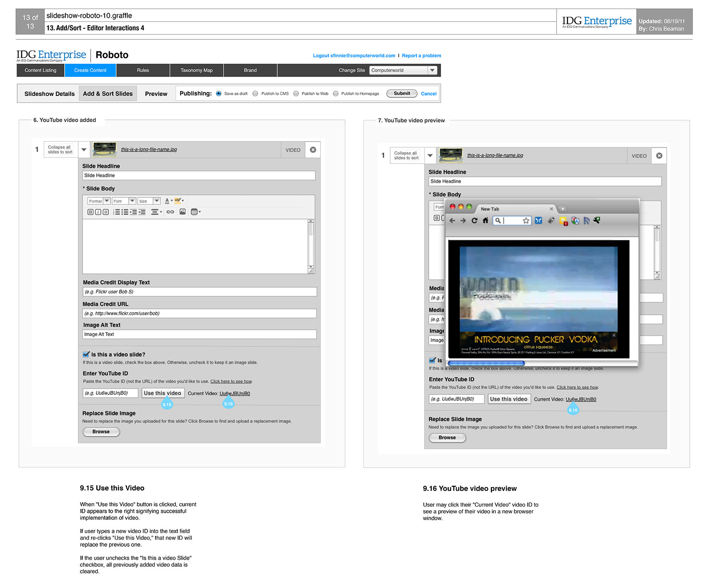Toggle video slide checkbox in right preview panel

(432, 360)
